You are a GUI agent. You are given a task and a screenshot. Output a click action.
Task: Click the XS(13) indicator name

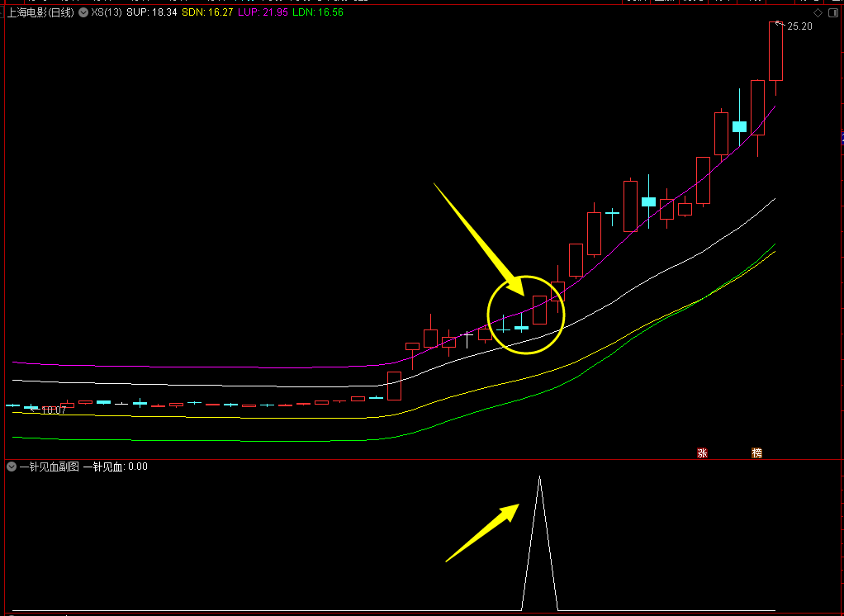coord(107,12)
